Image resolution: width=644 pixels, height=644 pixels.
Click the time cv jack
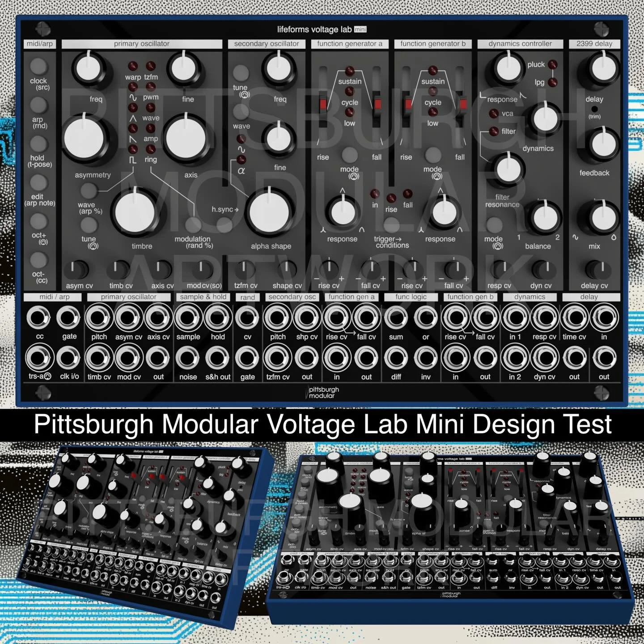click(x=575, y=318)
